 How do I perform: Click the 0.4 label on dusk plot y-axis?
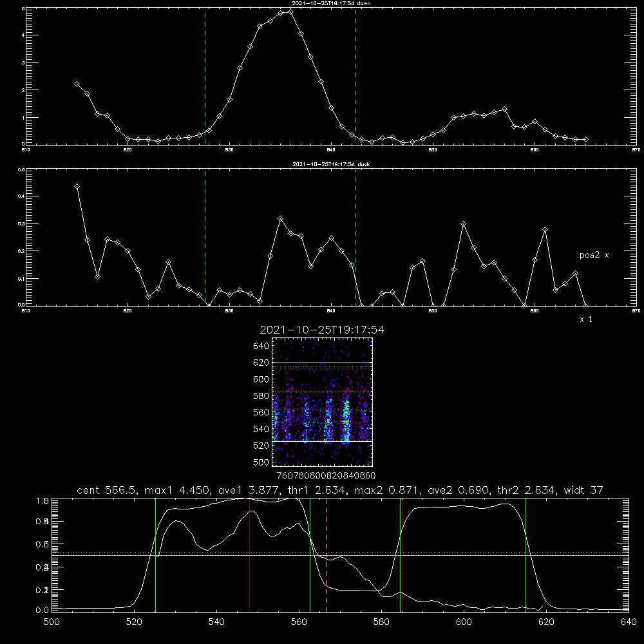21,196
